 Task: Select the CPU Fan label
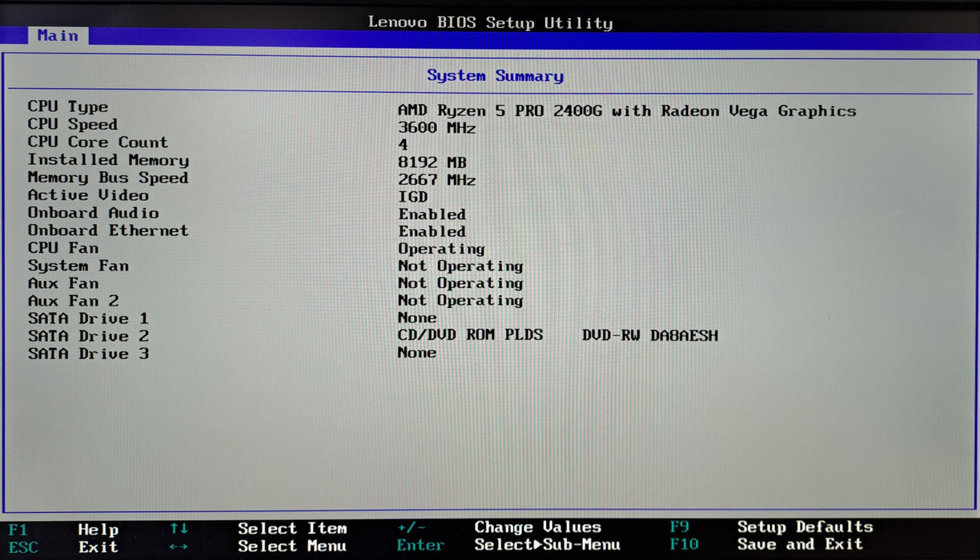click(x=63, y=248)
